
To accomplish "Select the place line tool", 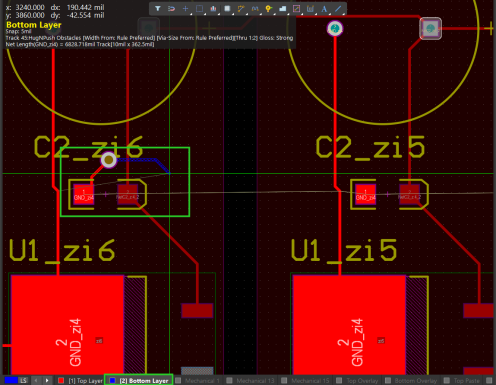I will click(338, 9).
